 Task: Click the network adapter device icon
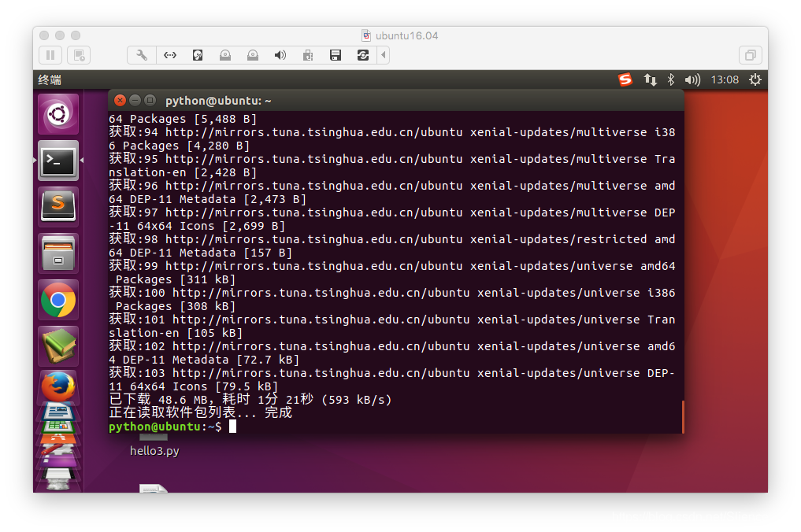click(169, 55)
